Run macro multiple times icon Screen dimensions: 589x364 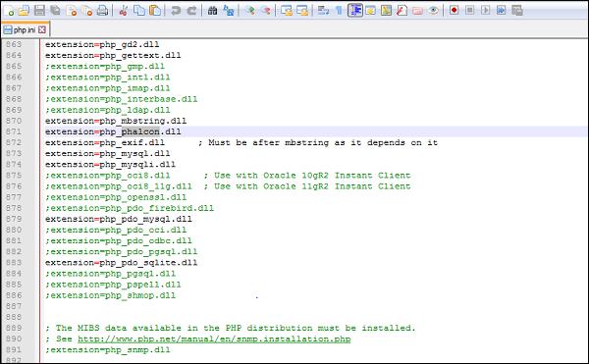[x=501, y=10]
